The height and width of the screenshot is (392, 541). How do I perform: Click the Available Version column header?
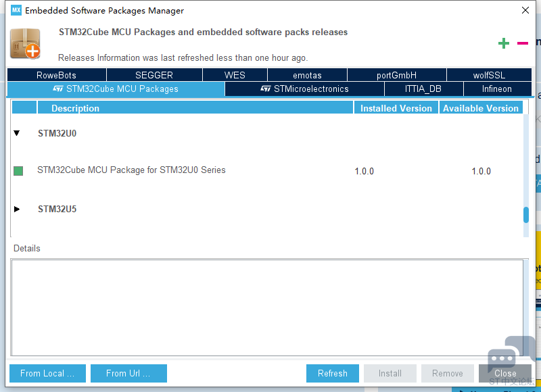pos(481,108)
